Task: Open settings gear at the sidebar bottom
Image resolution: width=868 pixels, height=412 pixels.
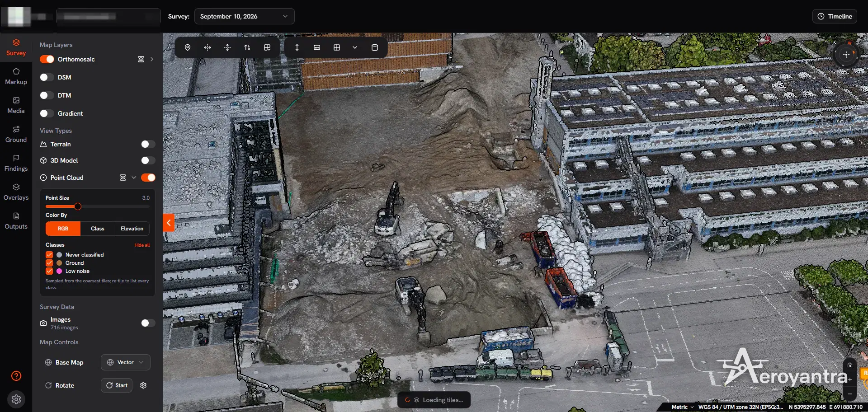Action: tap(16, 399)
